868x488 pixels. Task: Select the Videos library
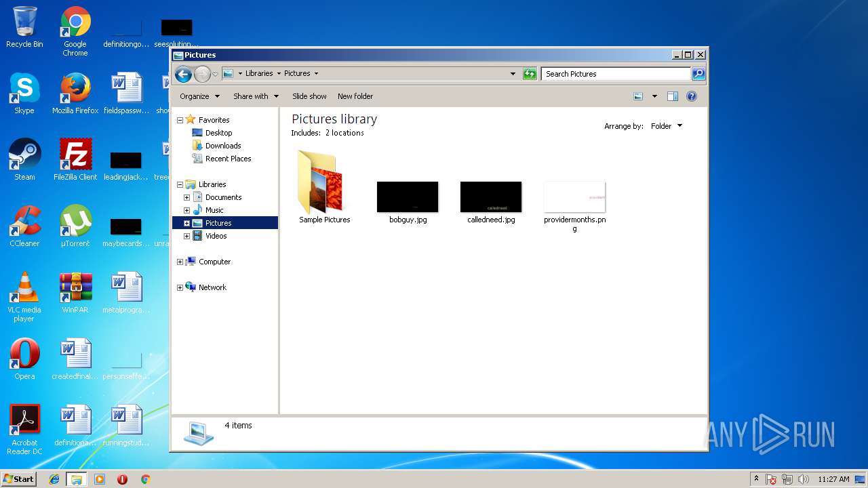(216, 236)
